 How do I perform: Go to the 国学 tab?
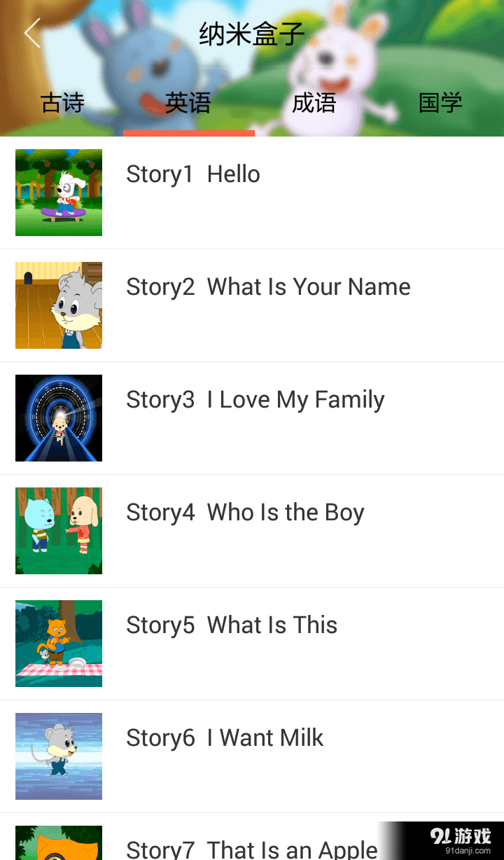[440, 103]
